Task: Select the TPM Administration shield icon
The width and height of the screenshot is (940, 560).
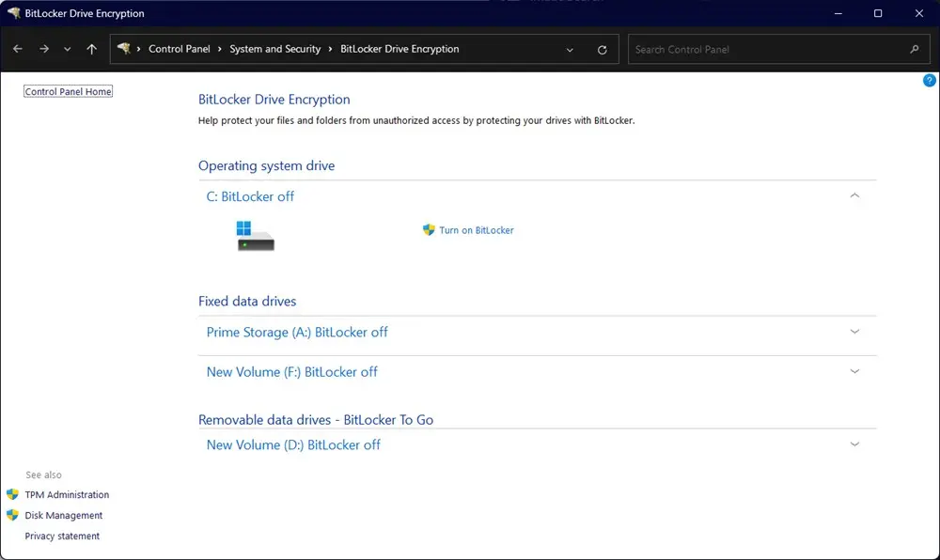Action: click(11, 494)
